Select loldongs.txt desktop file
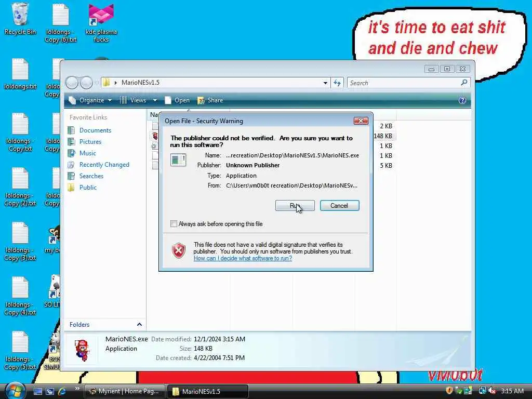Viewport: 532px width, 399px height. tap(20, 74)
